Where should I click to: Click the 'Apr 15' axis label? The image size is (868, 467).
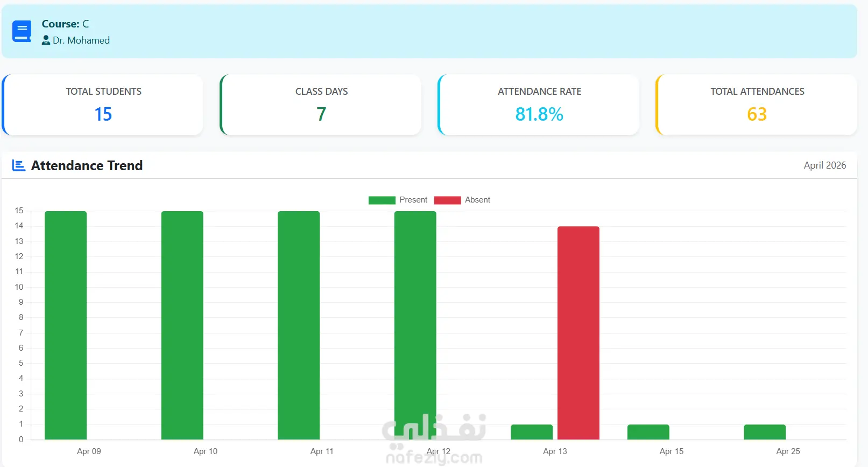click(x=672, y=451)
